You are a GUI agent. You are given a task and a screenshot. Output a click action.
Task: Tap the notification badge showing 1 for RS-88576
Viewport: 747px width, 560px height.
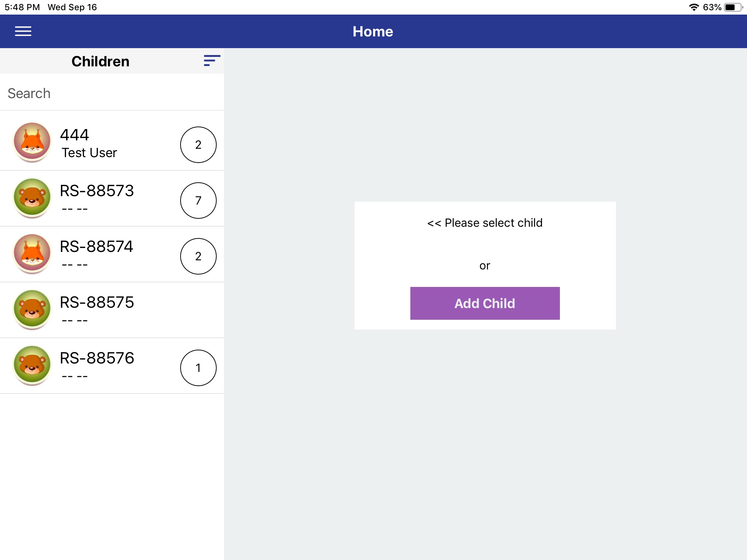[x=198, y=367]
